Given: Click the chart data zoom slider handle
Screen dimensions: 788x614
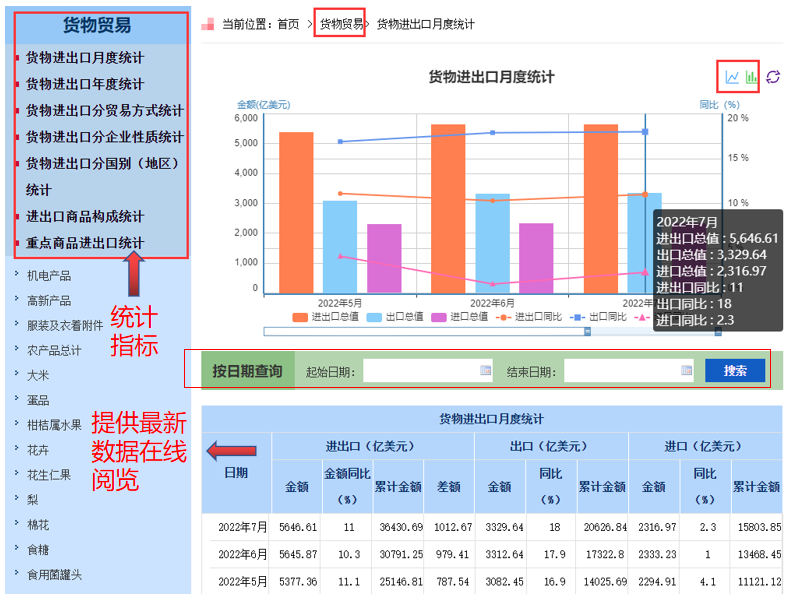Looking at the screenshot, I should (586, 331).
